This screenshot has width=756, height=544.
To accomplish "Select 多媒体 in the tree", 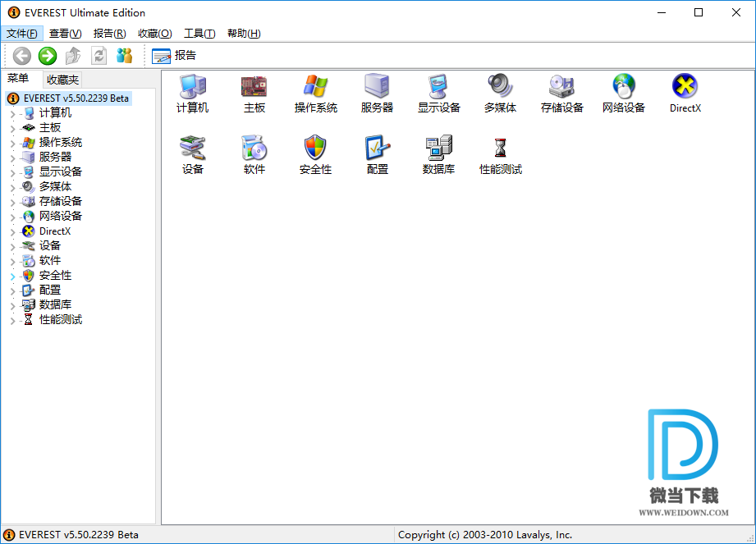I will pos(55,186).
